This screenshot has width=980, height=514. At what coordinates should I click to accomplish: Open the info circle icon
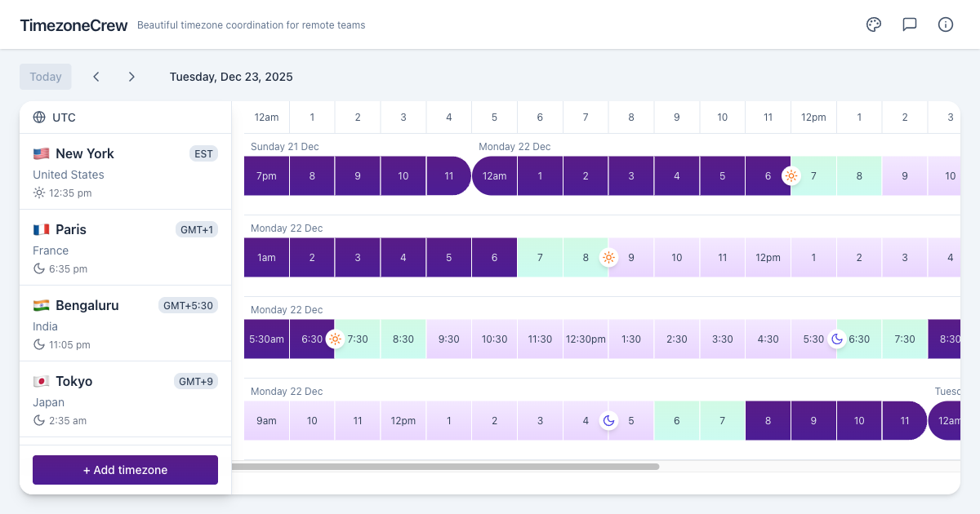[x=946, y=24]
